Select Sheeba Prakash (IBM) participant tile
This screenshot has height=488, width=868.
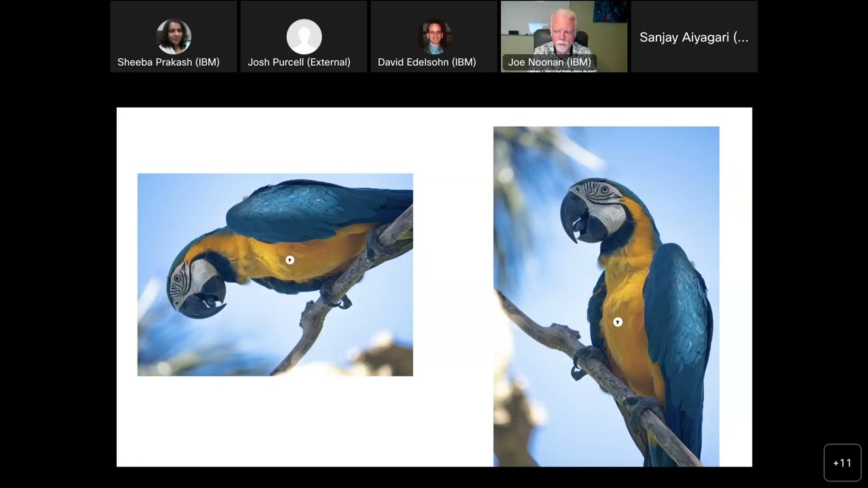(x=174, y=37)
